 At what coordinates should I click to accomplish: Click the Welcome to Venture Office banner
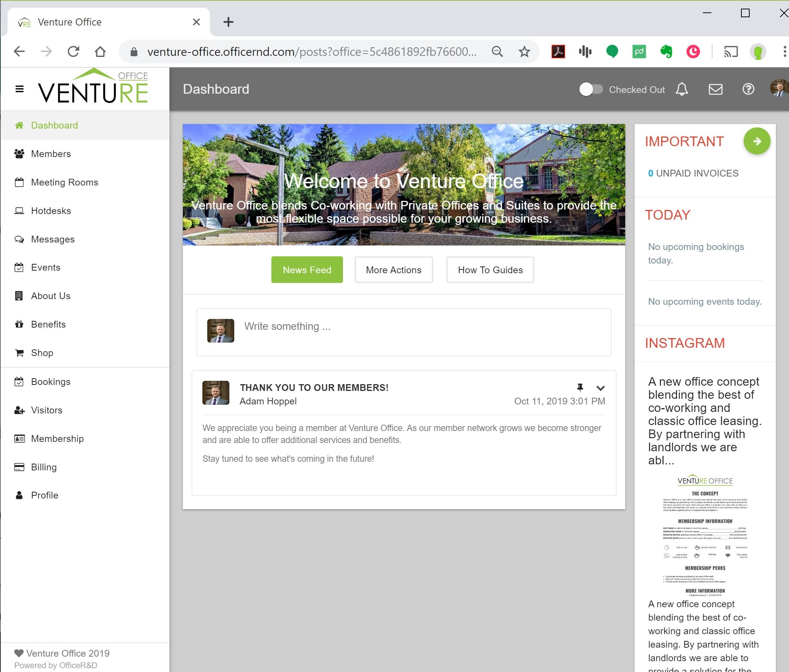404,185
